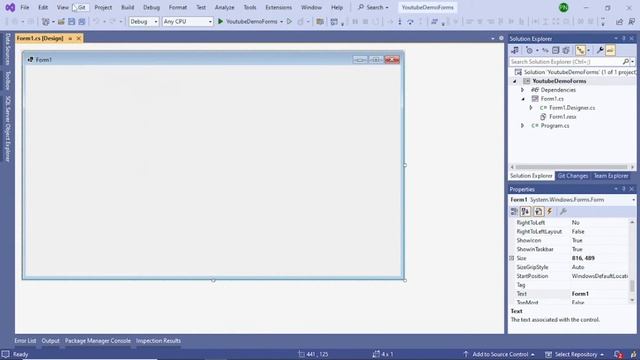Click Collapse All icon in Solution Explorer
640x360 pixels.
point(556,50)
